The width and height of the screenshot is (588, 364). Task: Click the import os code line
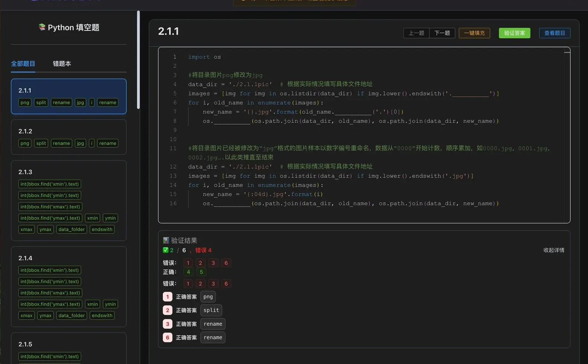[205, 57]
